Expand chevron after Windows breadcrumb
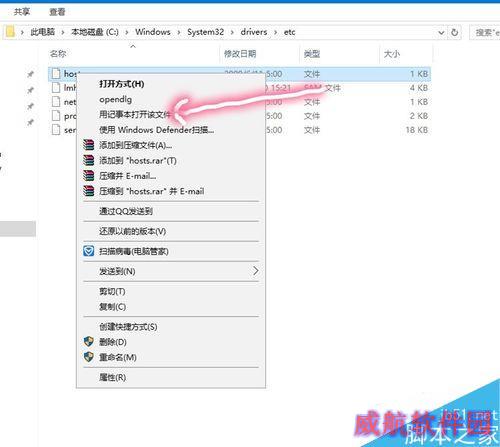Image resolution: width=500 pixels, height=447 pixels. (179, 32)
